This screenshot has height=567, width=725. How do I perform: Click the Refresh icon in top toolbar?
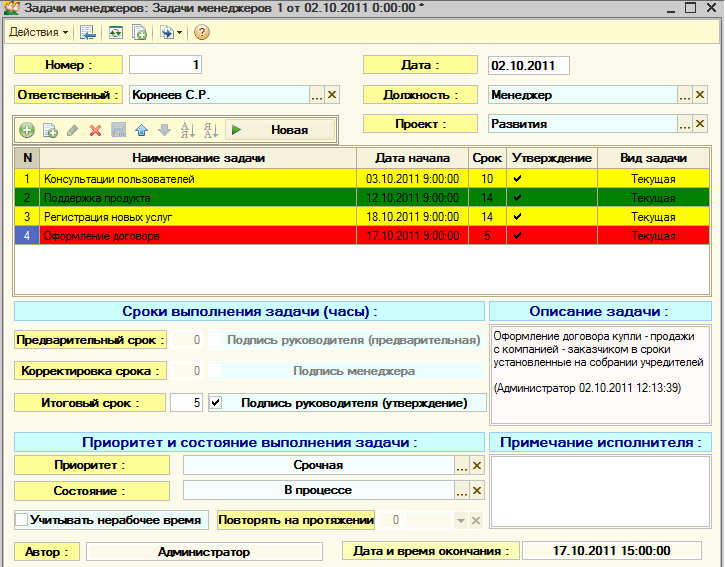coord(116,32)
